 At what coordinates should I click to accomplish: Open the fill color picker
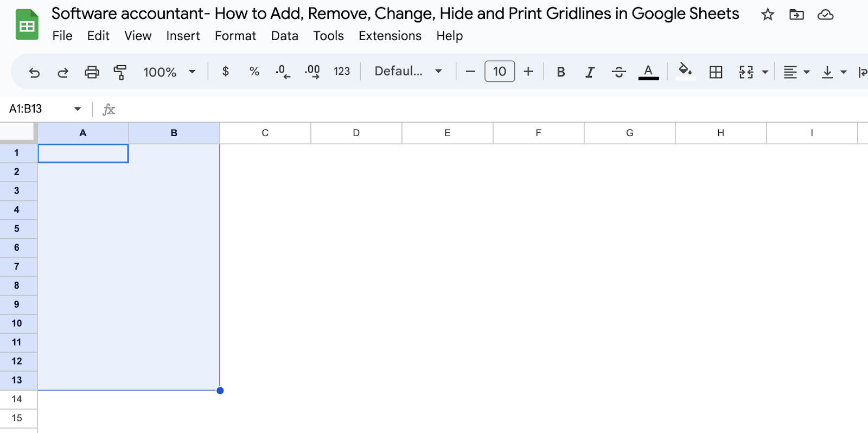point(685,71)
